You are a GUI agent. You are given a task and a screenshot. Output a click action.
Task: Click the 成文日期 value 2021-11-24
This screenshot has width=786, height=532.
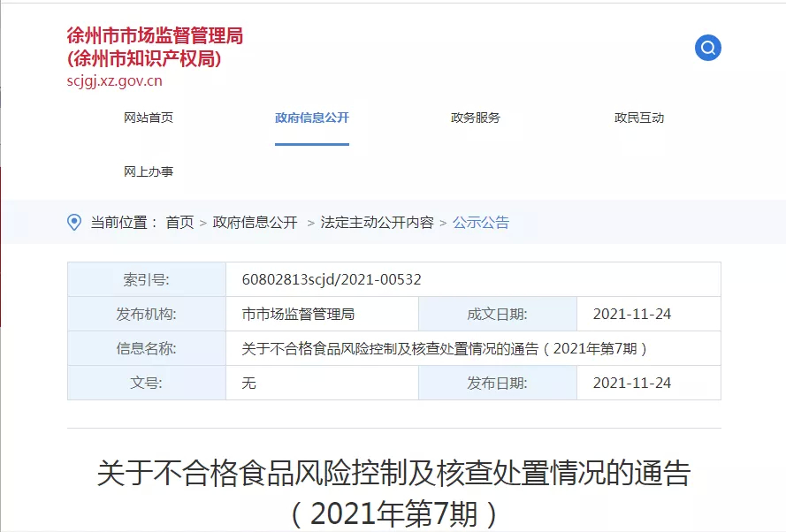click(631, 314)
